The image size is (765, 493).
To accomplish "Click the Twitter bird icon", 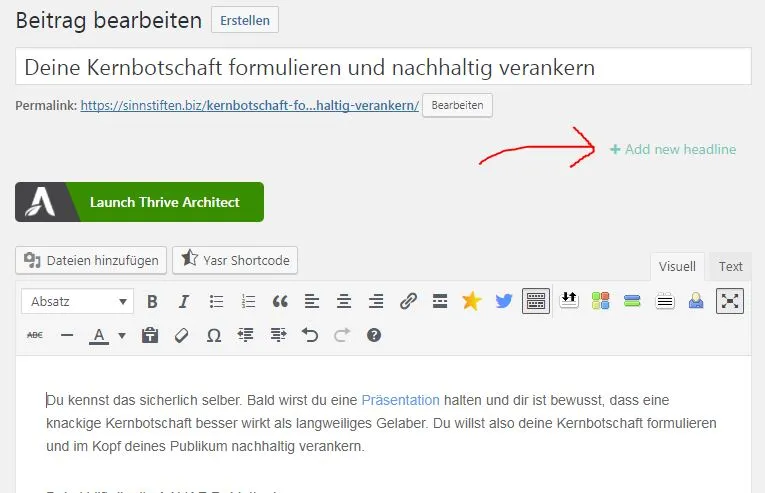I will tap(504, 301).
